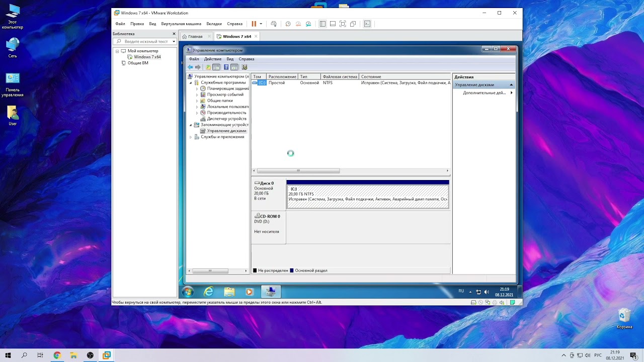Toggle the library sidebar view icon
This screenshot has width=644, height=362.
pos(323,24)
